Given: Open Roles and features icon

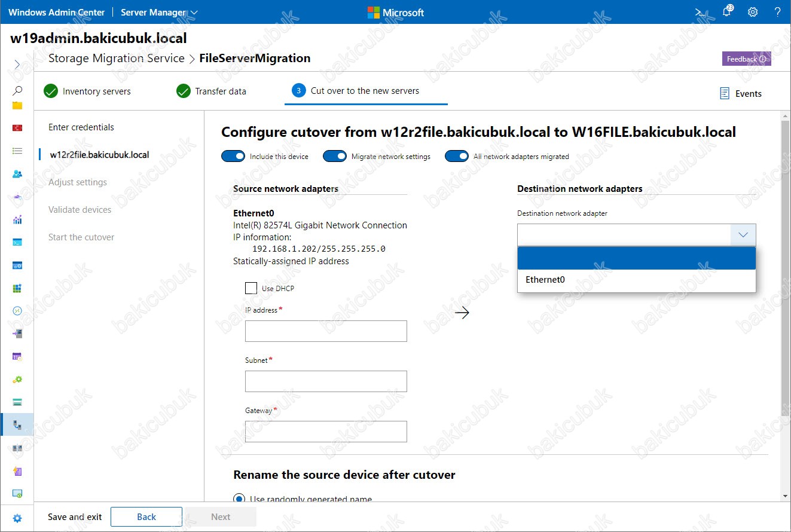Looking at the screenshot, I should 17,334.
